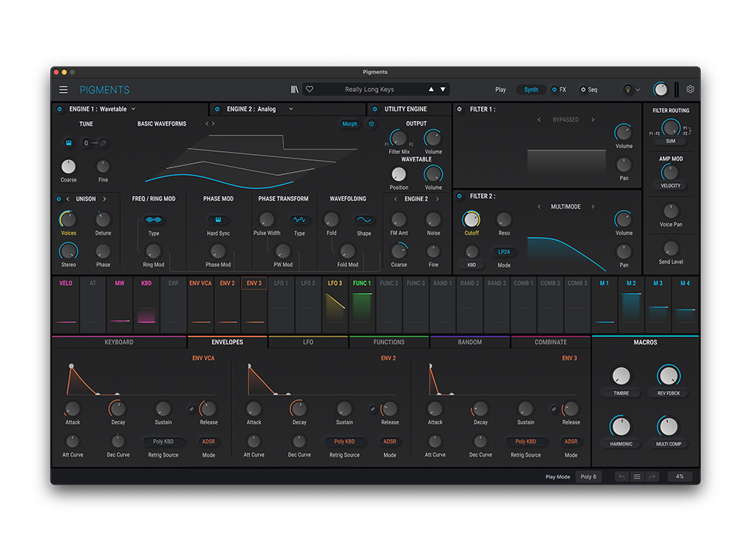
Task: Switch to the KEYBOARD tab
Action: [119, 342]
